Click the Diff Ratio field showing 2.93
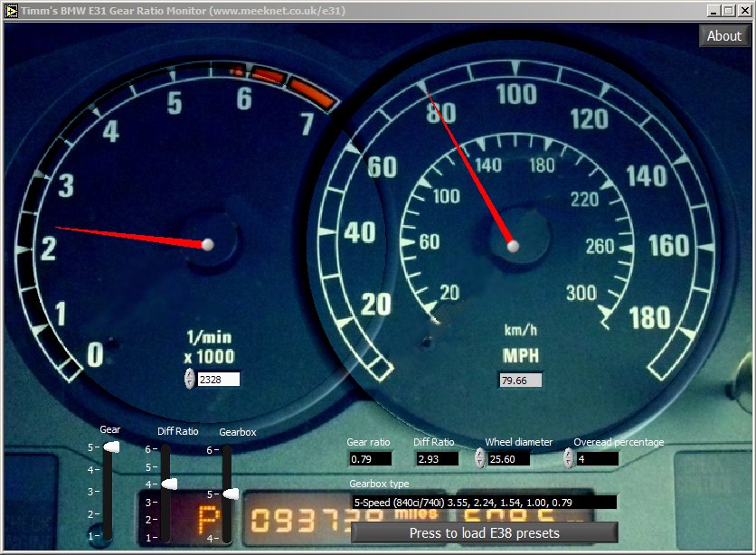Screen dimensions: 756x555 (438, 458)
